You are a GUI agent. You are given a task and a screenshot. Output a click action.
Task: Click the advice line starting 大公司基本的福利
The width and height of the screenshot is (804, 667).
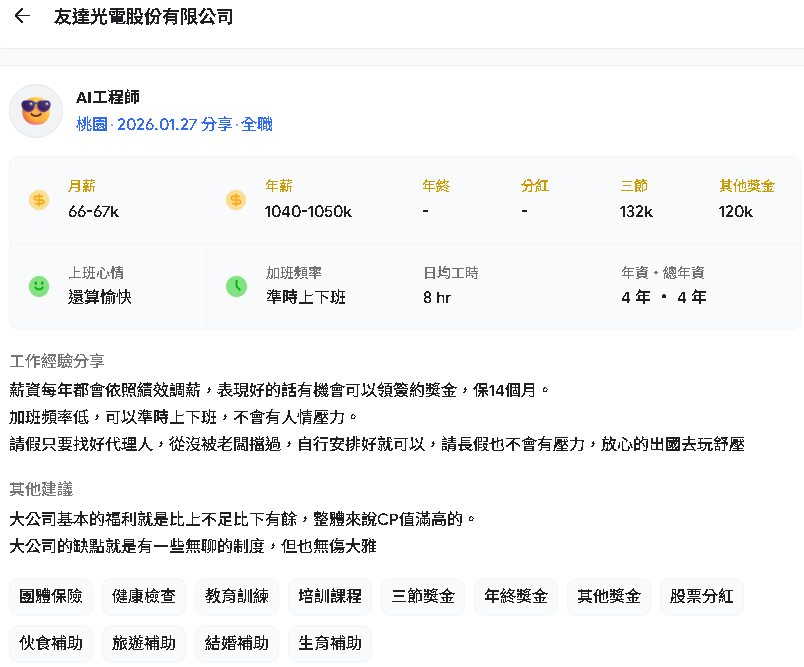coord(243,519)
